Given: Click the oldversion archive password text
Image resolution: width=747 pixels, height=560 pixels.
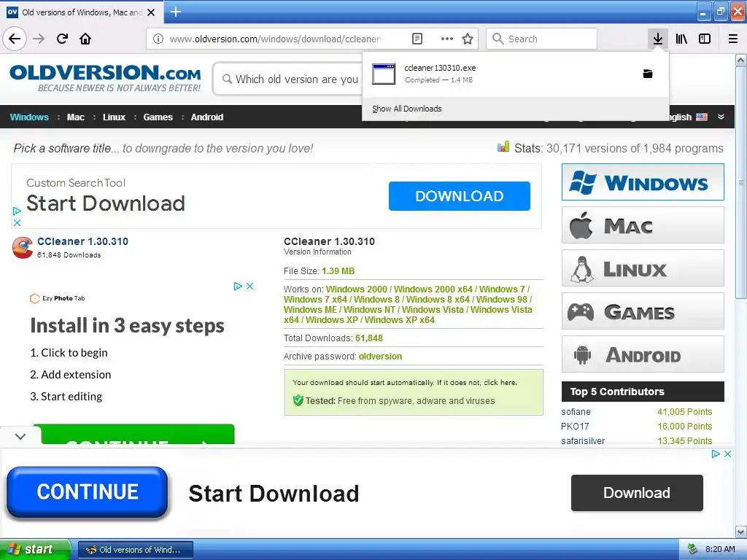Looking at the screenshot, I should 380,356.
